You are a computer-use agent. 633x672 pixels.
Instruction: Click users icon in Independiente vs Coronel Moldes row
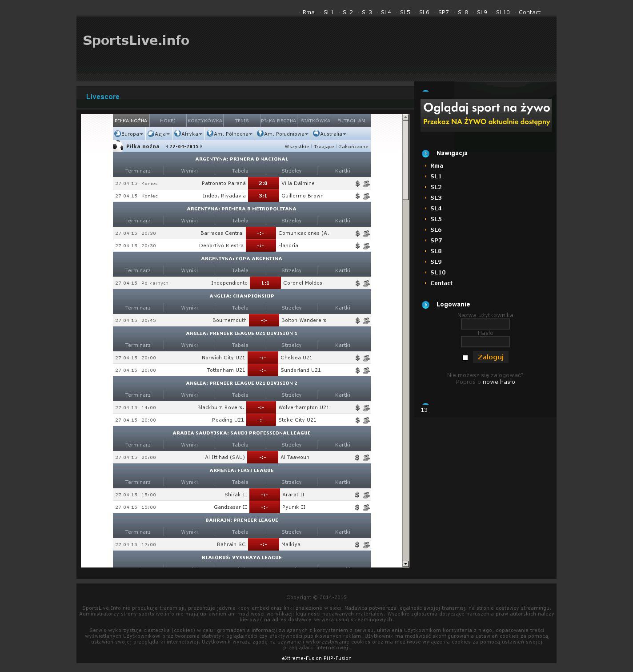pos(366,283)
